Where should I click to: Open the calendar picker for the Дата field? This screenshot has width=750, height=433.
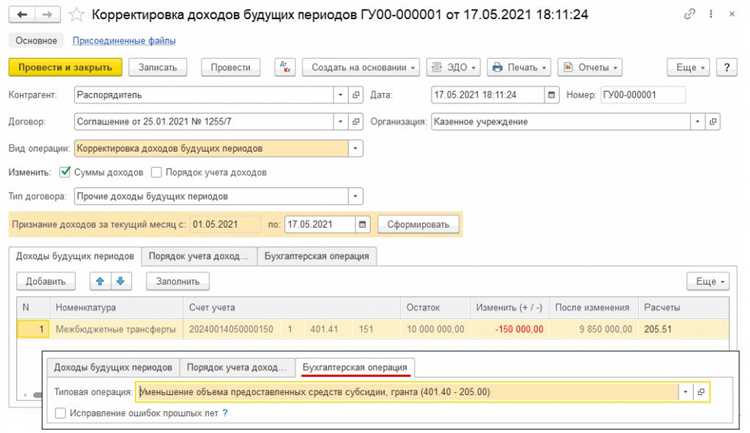coord(551,95)
